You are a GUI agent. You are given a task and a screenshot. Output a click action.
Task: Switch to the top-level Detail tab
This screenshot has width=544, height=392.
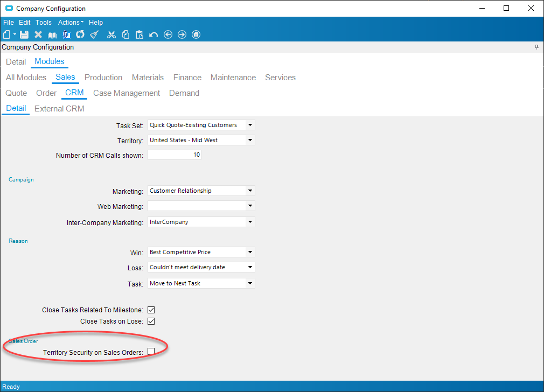[16, 62]
